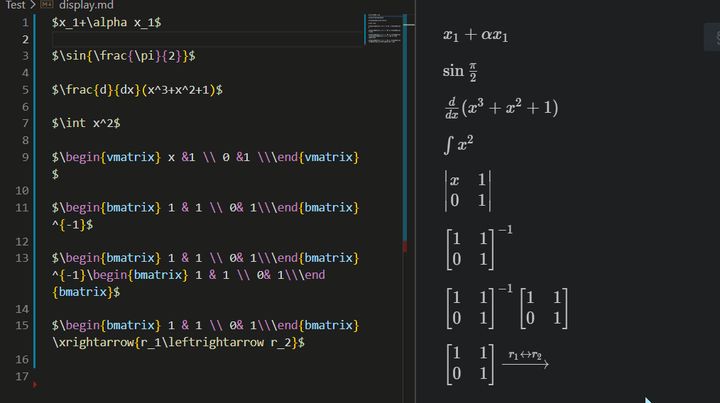Click the '$\sin{\frac{\pi}{2}}$' code line
This screenshot has height=403, width=720.
124,56
